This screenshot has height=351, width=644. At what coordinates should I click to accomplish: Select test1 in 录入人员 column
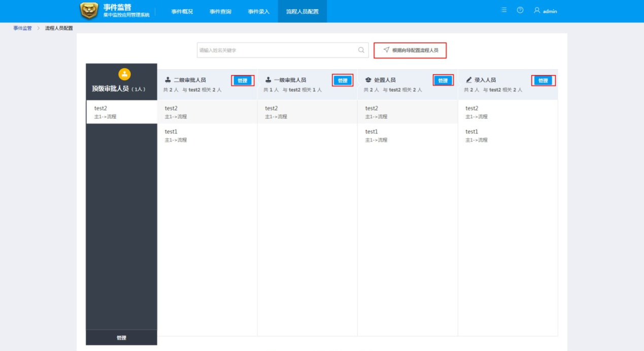(x=507, y=135)
